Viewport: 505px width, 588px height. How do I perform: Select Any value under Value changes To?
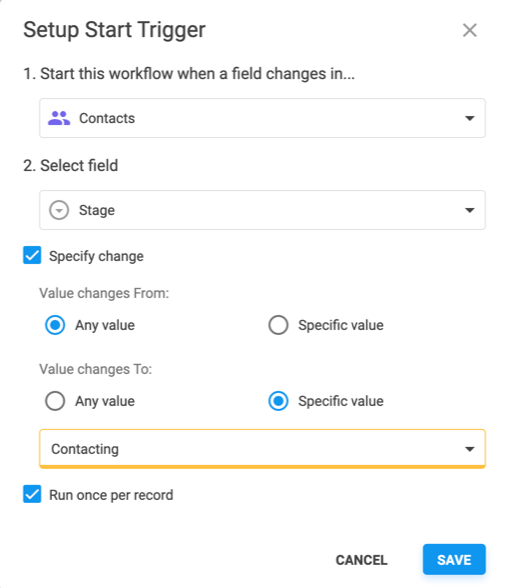coord(55,401)
